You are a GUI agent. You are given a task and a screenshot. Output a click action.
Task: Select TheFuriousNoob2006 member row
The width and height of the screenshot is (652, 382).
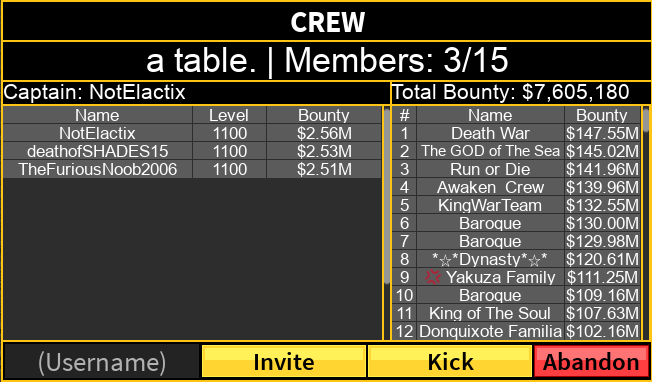(x=192, y=169)
